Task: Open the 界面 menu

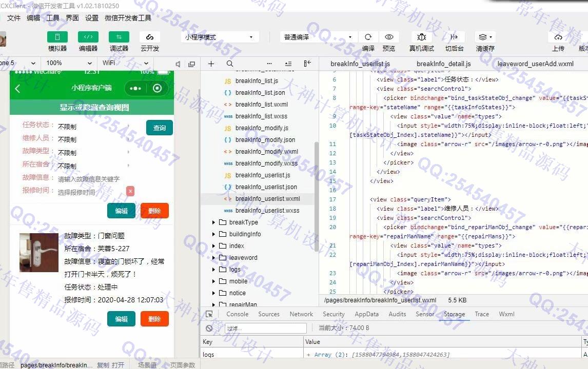Action: [72, 18]
